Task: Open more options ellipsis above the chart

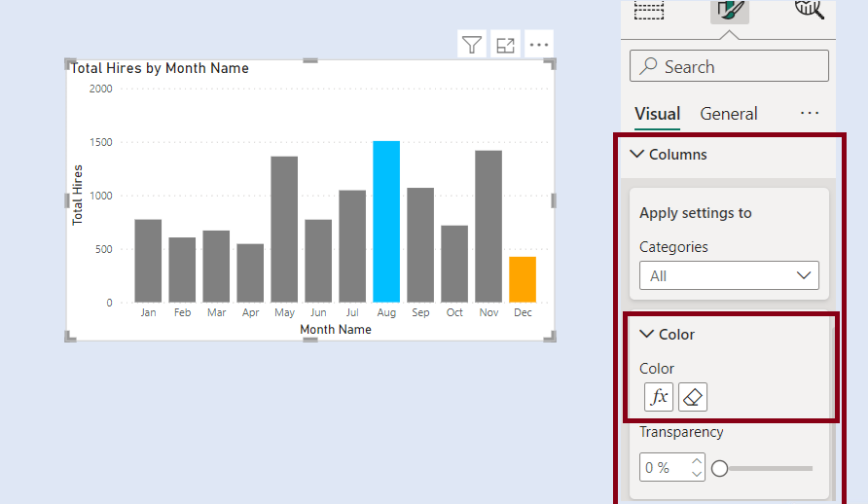Action: coord(538,45)
